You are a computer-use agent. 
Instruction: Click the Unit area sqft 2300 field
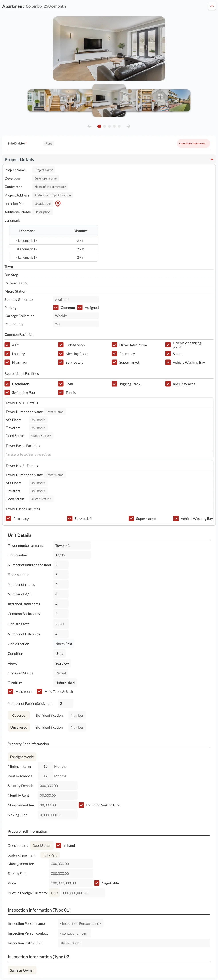pyautogui.click(x=61, y=624)
